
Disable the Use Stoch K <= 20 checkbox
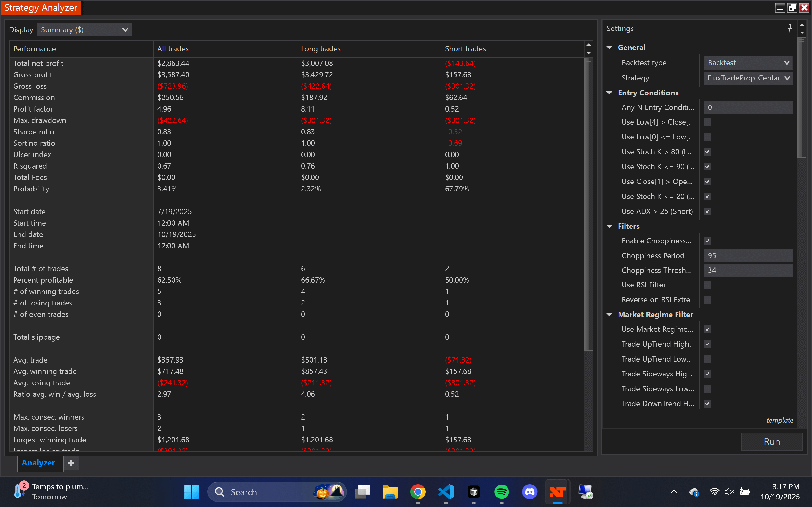tap(707, 196)
